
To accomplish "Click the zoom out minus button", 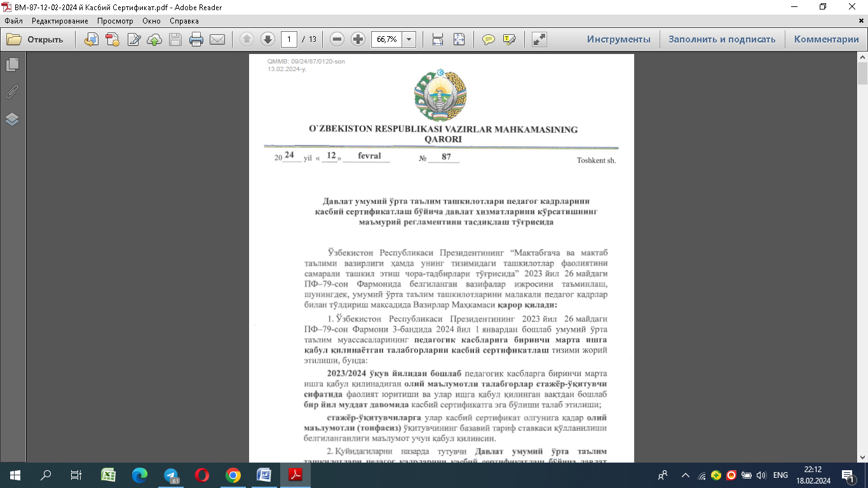I will (337, 39).
